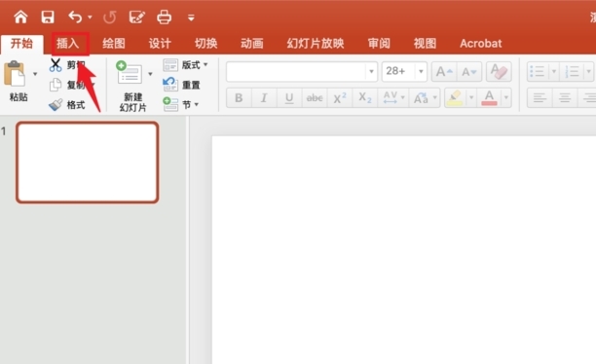Open the customize quick access toolbar arrow
The width and height of the screenshot is (596, 364).
pyautogui.click(x=191, y=18)
